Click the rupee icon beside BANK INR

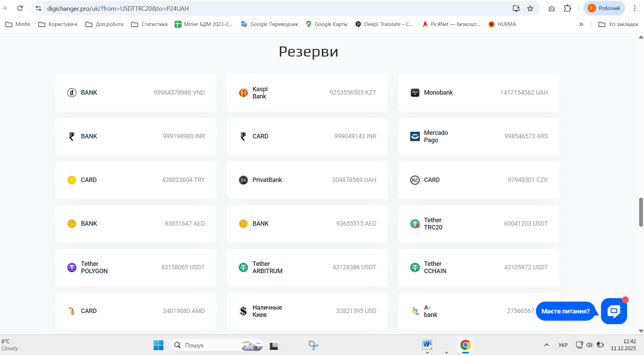click(72, 136)
